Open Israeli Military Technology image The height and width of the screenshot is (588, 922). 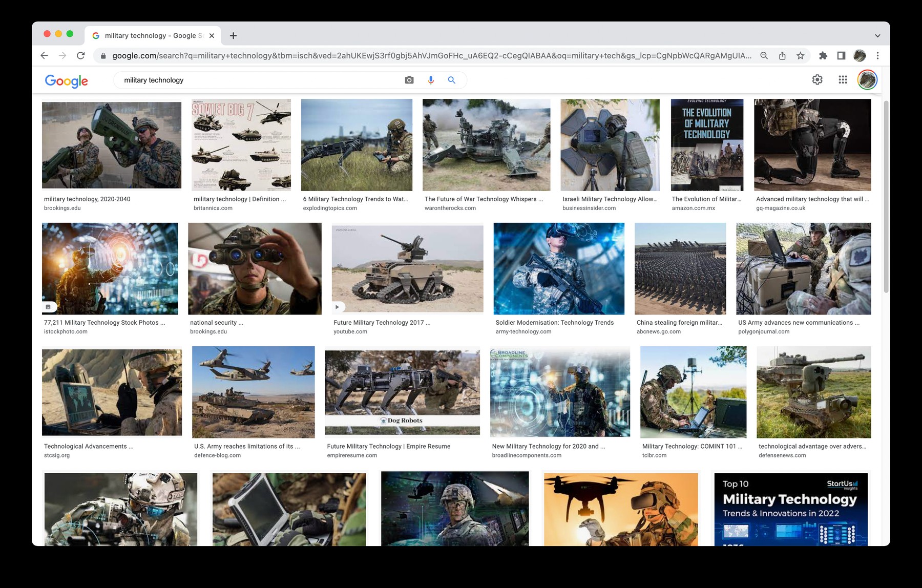(610, 145)
